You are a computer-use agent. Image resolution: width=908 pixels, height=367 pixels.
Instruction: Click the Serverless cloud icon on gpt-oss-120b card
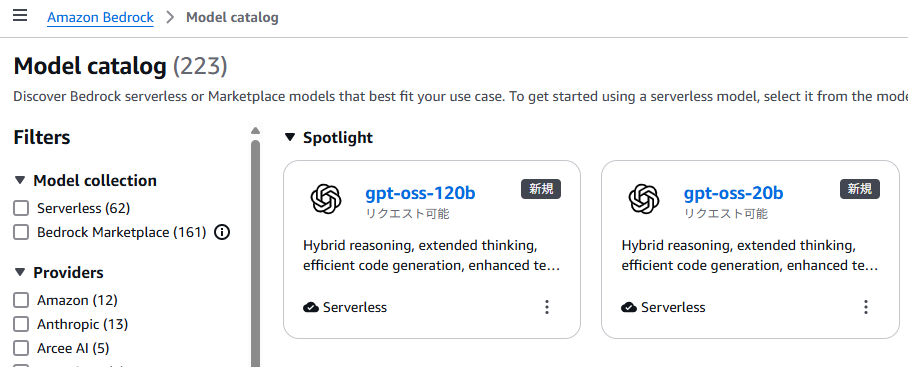click(311, 307)
